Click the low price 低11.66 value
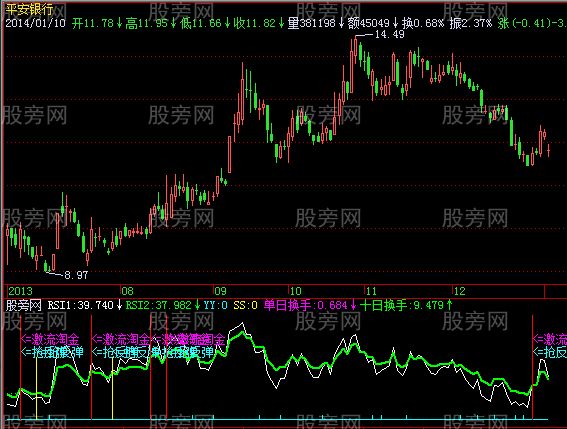 (x=200, y=24)
